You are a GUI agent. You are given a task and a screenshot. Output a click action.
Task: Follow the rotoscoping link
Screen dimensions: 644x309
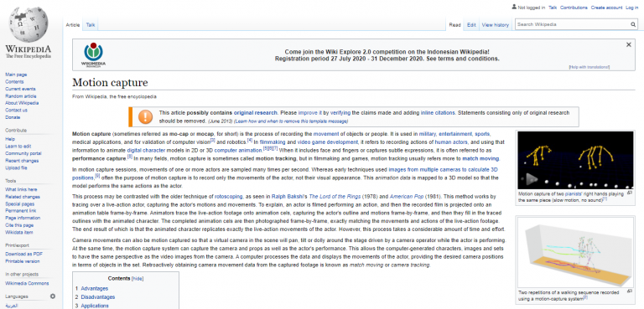(228, 197)
